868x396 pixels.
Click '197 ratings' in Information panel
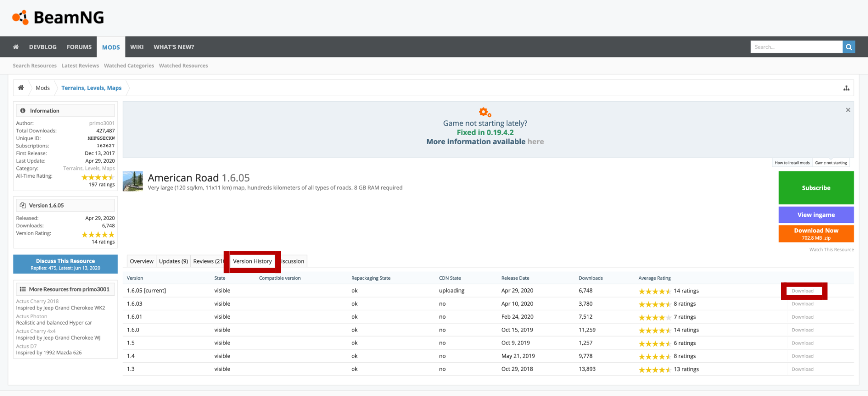[102, 184]
